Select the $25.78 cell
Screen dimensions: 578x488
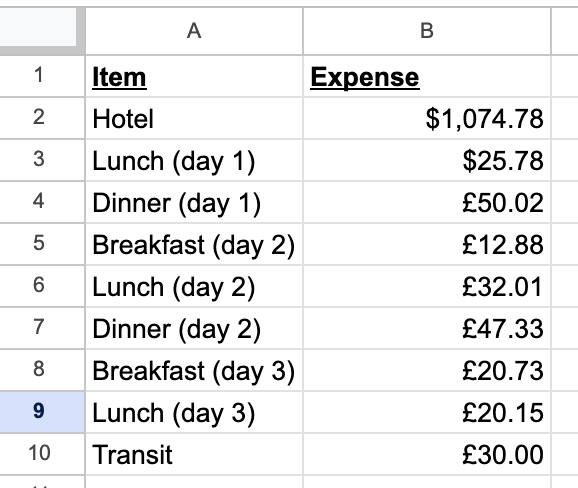coord(427,160)
